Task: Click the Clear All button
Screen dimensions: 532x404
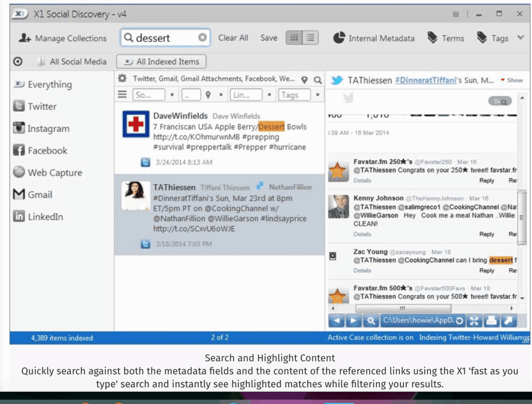Action: click(x=233, y=38)
